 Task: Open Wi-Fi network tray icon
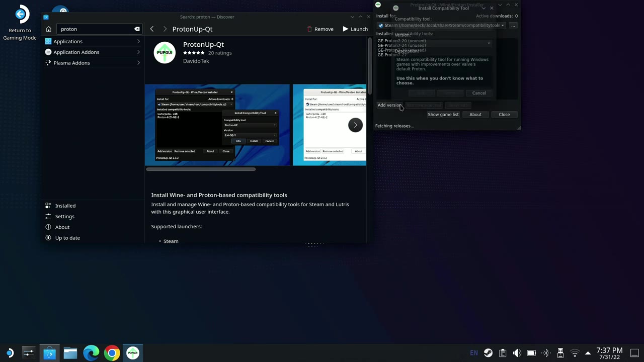pos(575,353)
